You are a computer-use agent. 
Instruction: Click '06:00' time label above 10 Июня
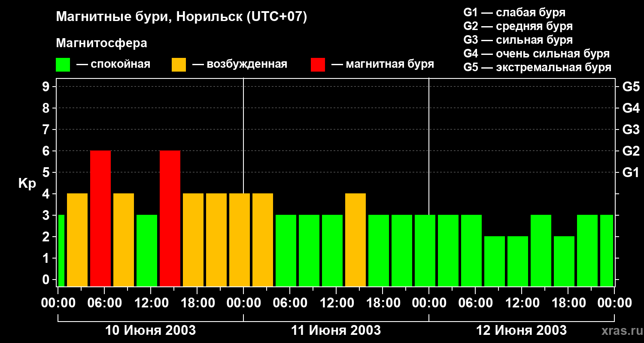tap(104, 303)
